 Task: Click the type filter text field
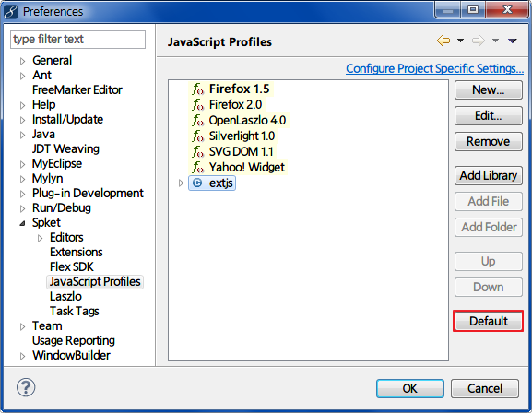click(x=78, y=40)
